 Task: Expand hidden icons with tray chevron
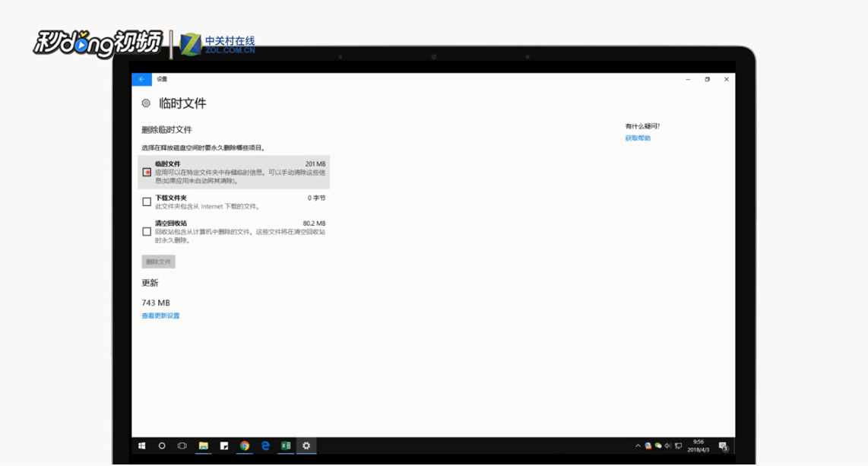pyautogui.click(x=638, y=446)
